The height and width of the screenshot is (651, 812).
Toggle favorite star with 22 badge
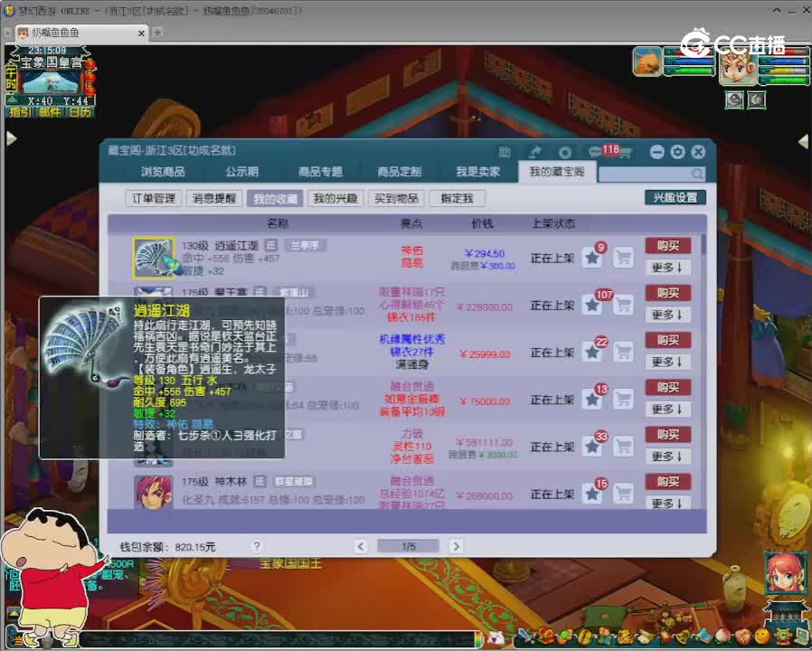click(x=592, y=352)
